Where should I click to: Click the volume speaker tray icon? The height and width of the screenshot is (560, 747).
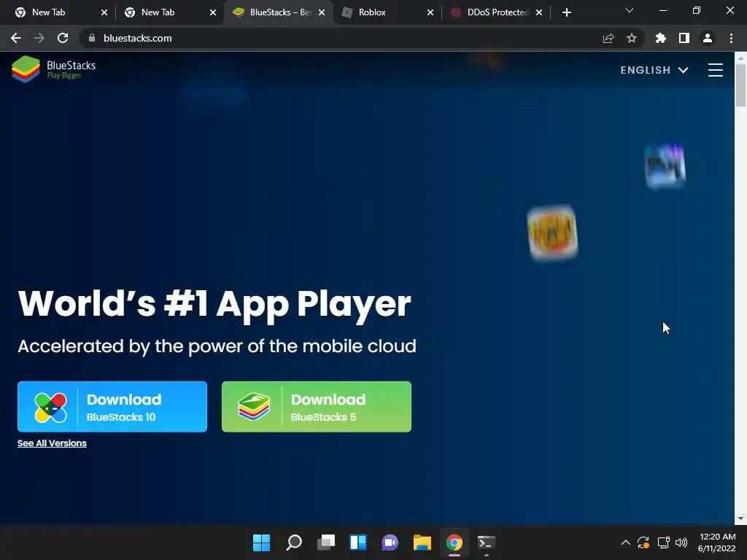point(681,542)
